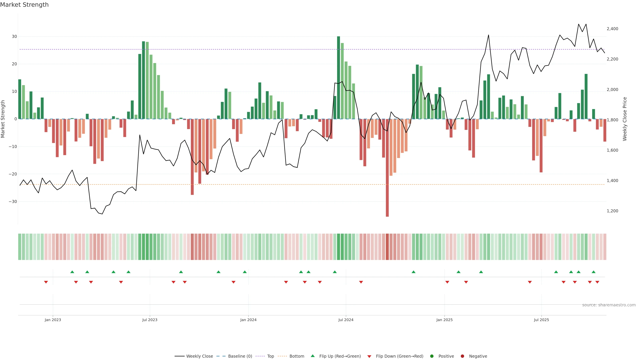Click the Jan 2025 axis label

point(444,320)
